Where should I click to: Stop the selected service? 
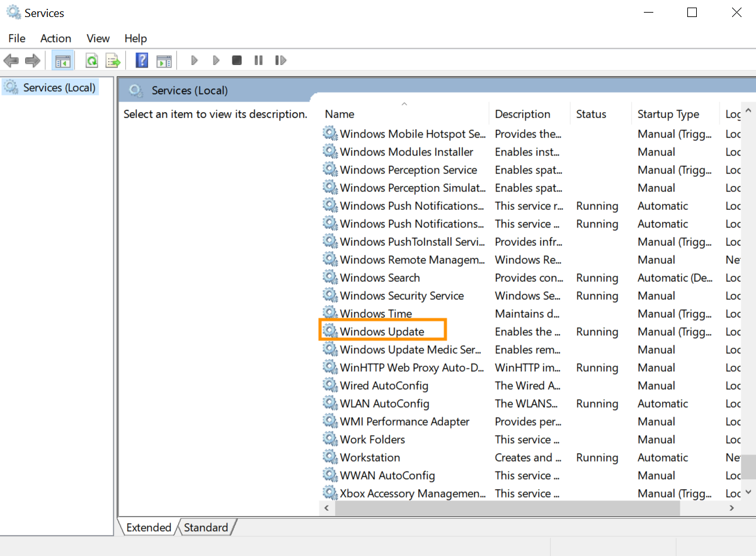click(236, 60)
